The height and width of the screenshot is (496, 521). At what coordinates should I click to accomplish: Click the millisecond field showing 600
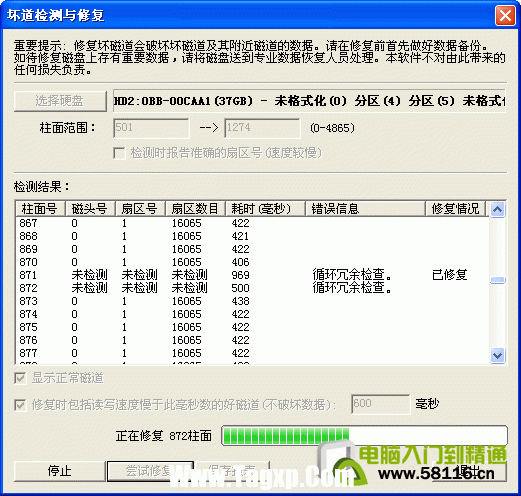pos(380,404)
